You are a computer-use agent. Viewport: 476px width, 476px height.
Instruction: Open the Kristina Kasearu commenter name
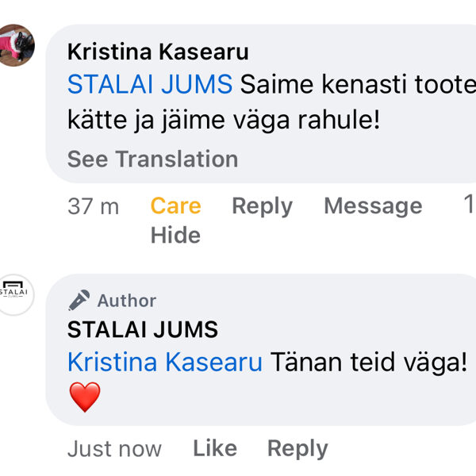click(x=158, y=52)
